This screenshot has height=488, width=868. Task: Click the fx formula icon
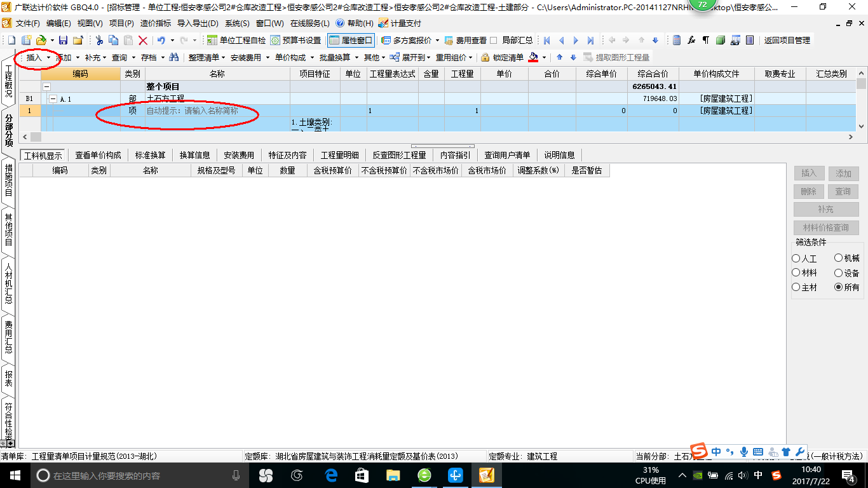click(691, 40)
